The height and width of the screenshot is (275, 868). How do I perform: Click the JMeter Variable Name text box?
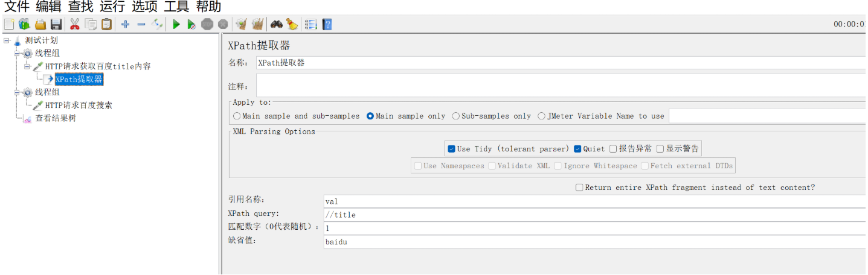tap(768, 116)
